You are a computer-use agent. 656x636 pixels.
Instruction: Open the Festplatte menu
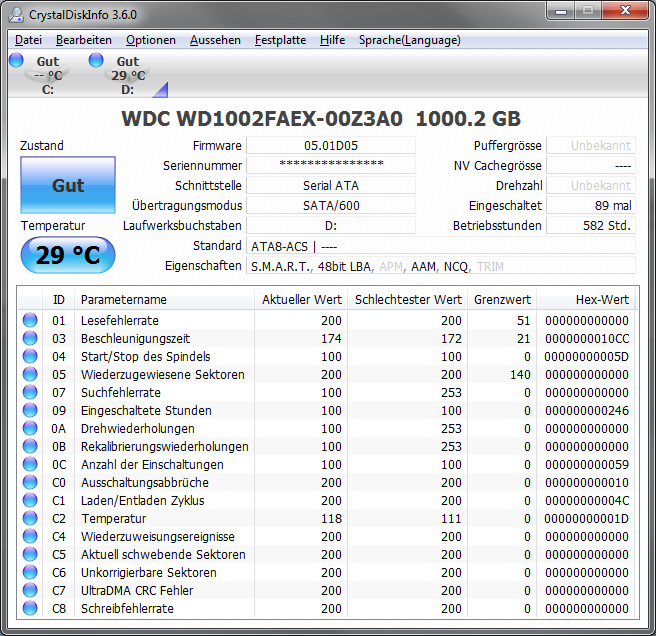point(280,40)
